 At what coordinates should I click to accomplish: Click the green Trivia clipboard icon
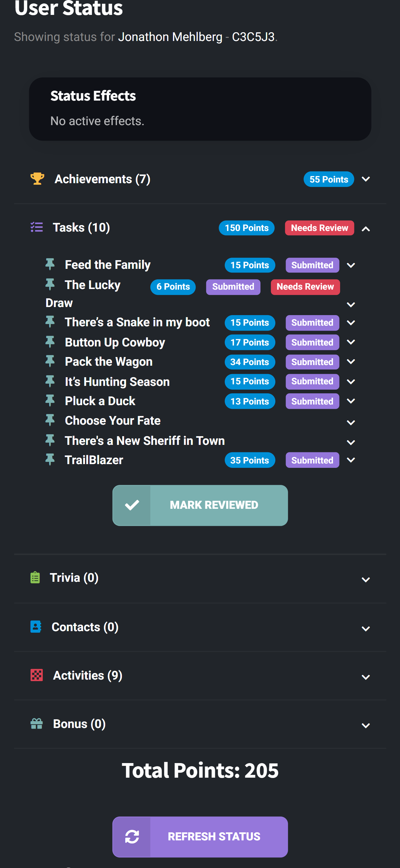35,577
